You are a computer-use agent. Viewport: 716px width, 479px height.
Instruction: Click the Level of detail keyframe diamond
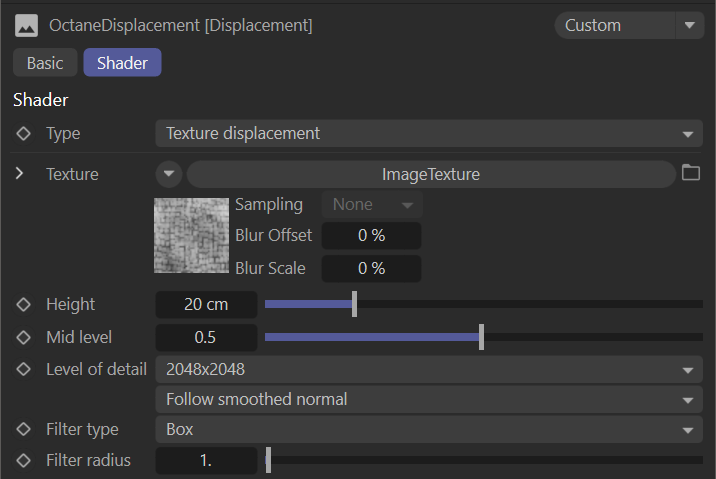(24, 369)
